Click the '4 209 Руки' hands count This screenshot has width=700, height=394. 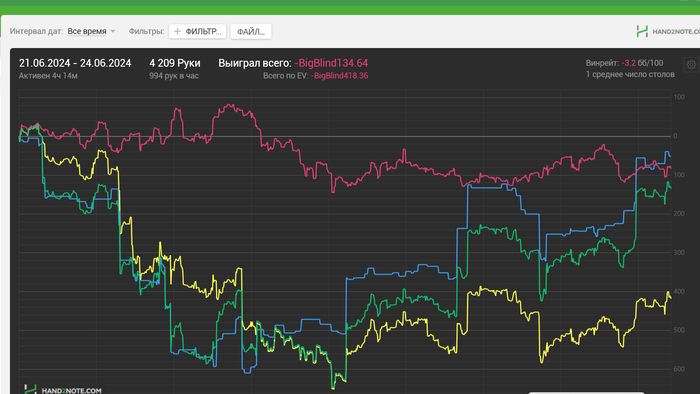coord(175,63)
